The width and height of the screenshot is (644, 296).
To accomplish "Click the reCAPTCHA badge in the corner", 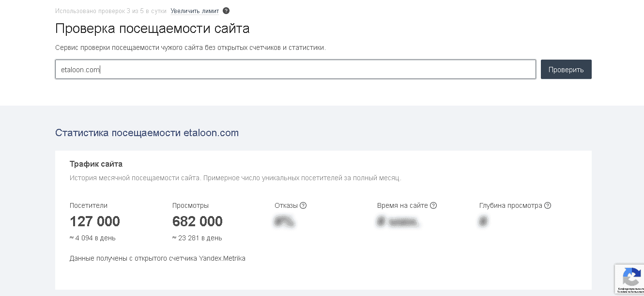I will pyautogui.click(x=632, y=279).
